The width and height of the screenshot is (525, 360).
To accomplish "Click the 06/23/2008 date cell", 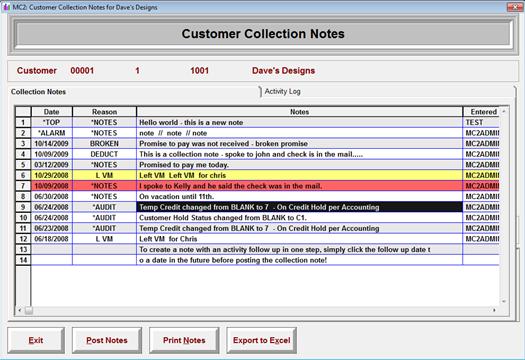I will tap(52, 228).
